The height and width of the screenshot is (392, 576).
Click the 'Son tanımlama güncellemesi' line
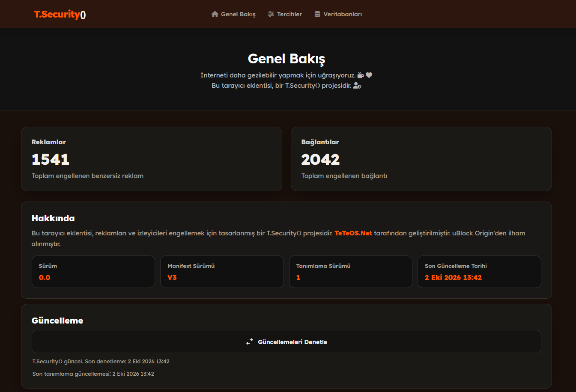tap(93, 374)
